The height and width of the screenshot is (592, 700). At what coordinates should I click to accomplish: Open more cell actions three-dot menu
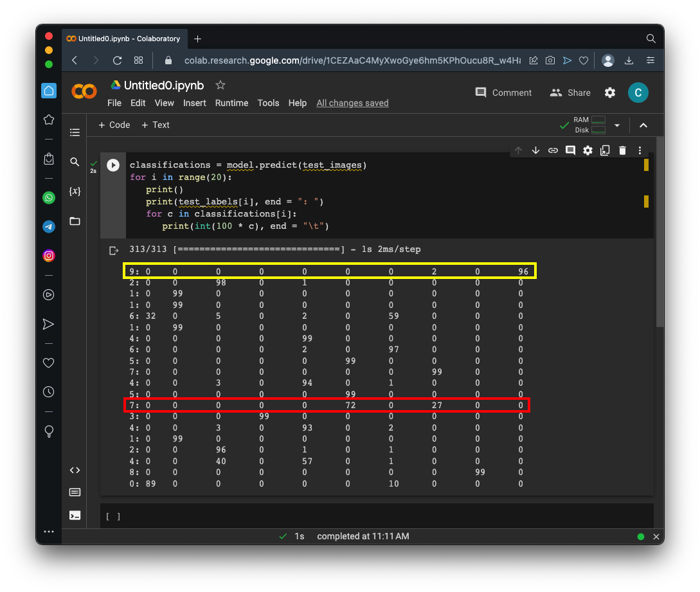tap(640, 150)
